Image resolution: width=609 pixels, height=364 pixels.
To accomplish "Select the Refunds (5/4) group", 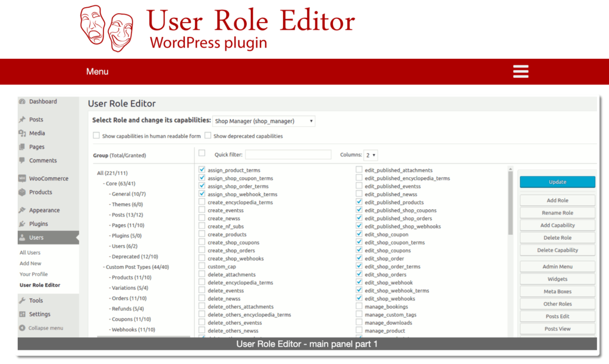I will coord(128,309).
